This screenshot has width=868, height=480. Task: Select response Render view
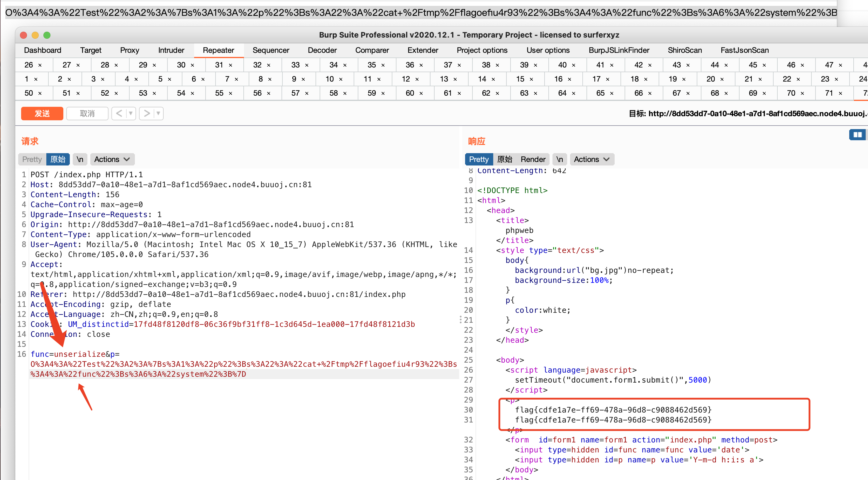[x=533, y=159]
